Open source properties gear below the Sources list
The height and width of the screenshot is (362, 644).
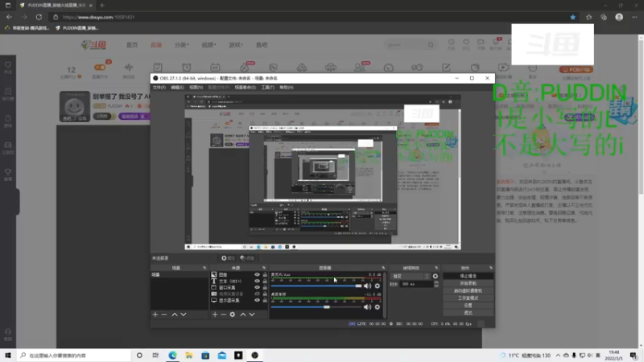coord(233,315)
